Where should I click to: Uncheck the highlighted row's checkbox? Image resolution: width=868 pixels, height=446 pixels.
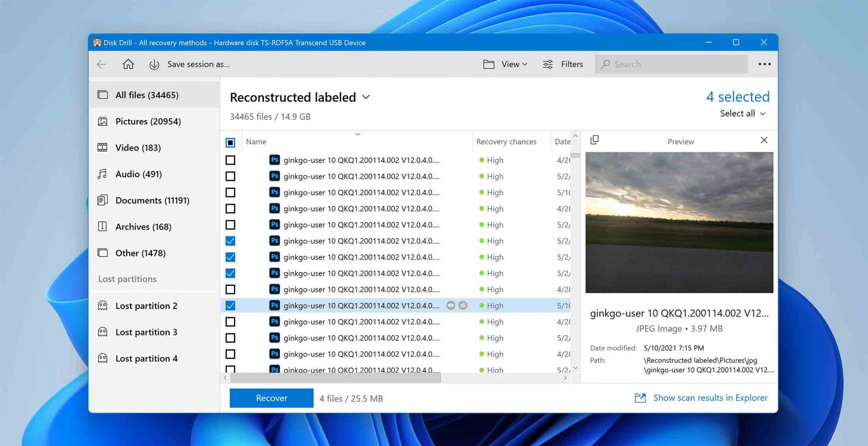click(x=230, y=305)
